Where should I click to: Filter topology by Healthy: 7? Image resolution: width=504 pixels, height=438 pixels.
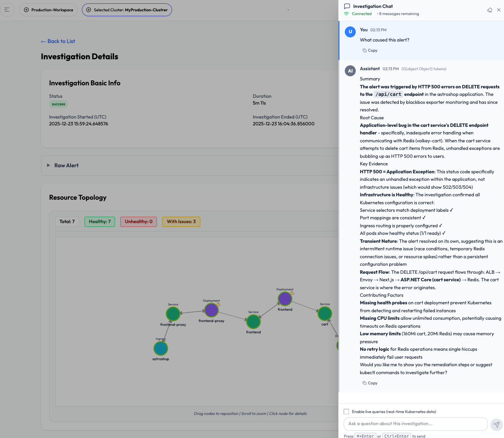pyautogui.click(x=100, y=222)
